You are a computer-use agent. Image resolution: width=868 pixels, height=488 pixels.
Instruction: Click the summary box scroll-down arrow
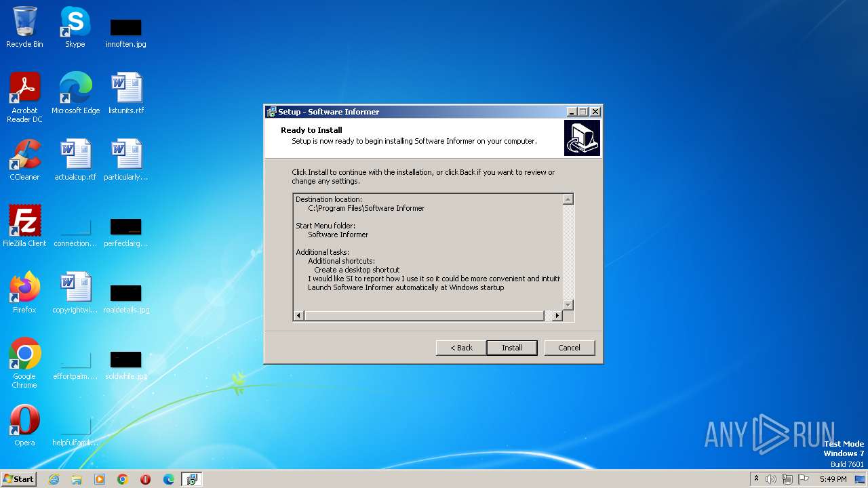point(568,305)
